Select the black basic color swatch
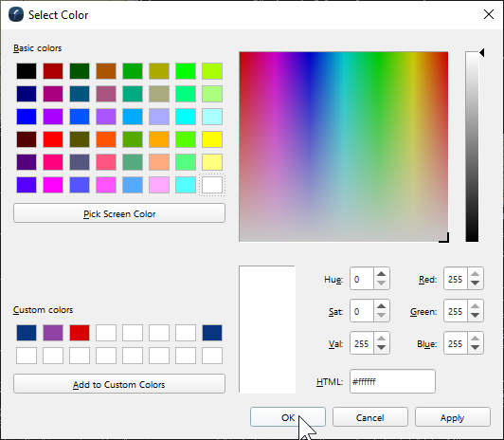Image resolution: width=504 pixels, height=440 pixels. click(x=27, y=71)
